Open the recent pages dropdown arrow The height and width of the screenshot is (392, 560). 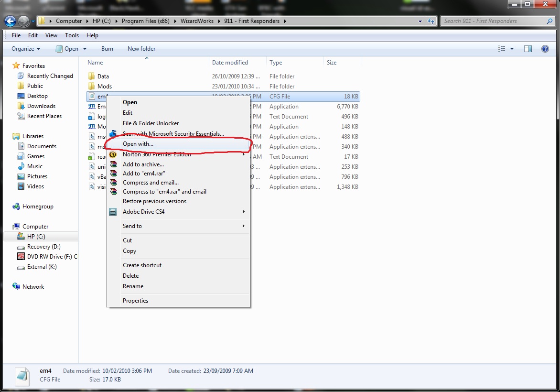click(33, 21)
